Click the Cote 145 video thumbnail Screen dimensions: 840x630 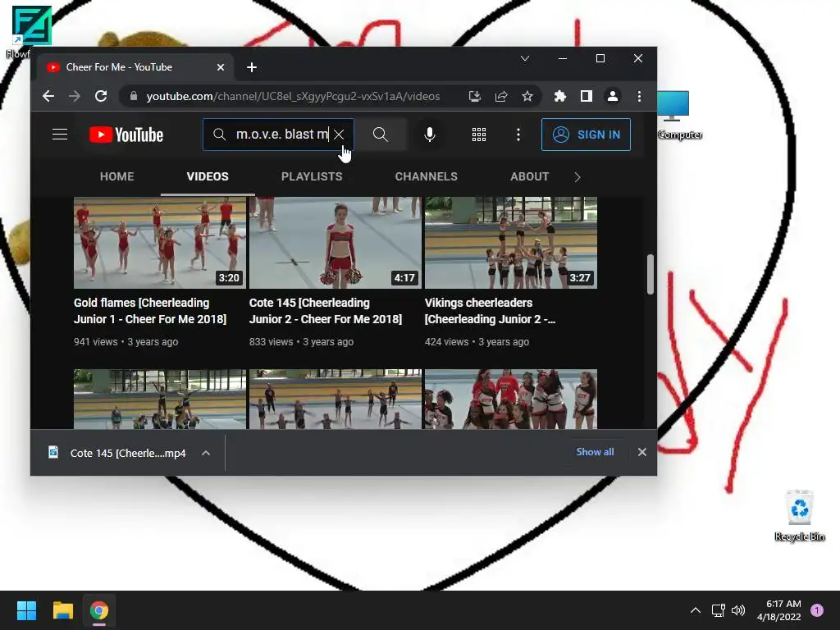tap(336, 243)
